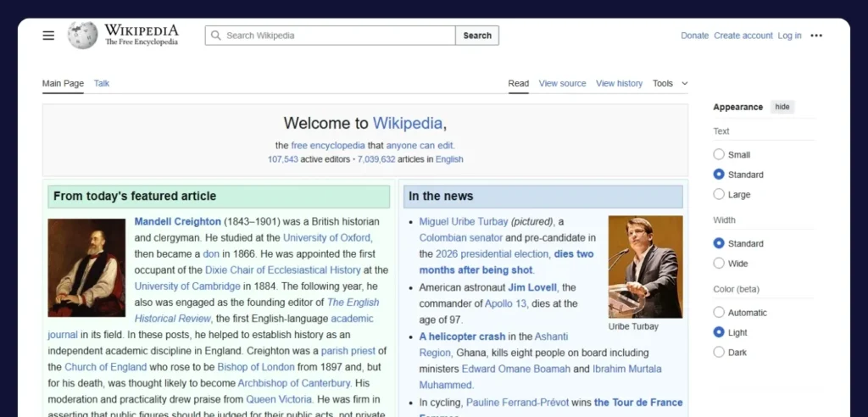Click the 'Uribe Turbay' photo caption
Viewport: 868px width, 417px height.
coord(633,326)
